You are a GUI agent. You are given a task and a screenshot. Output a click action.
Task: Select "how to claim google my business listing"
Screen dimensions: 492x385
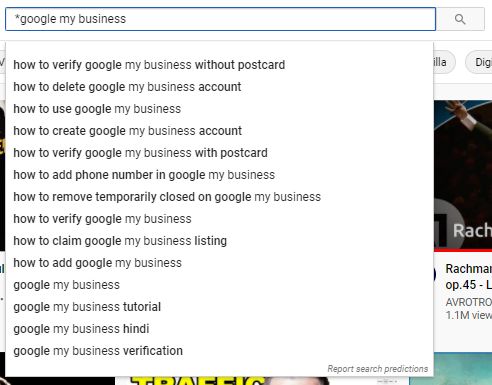point(219,241)
